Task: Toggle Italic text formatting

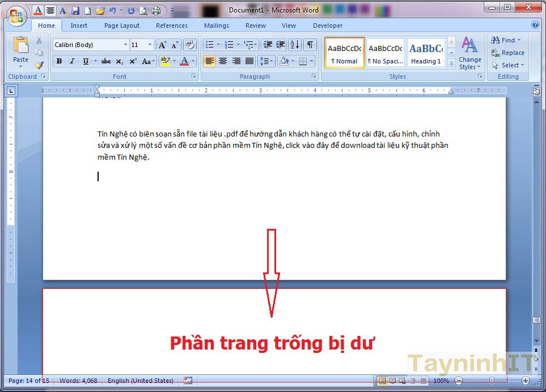Action: (72, 61)
